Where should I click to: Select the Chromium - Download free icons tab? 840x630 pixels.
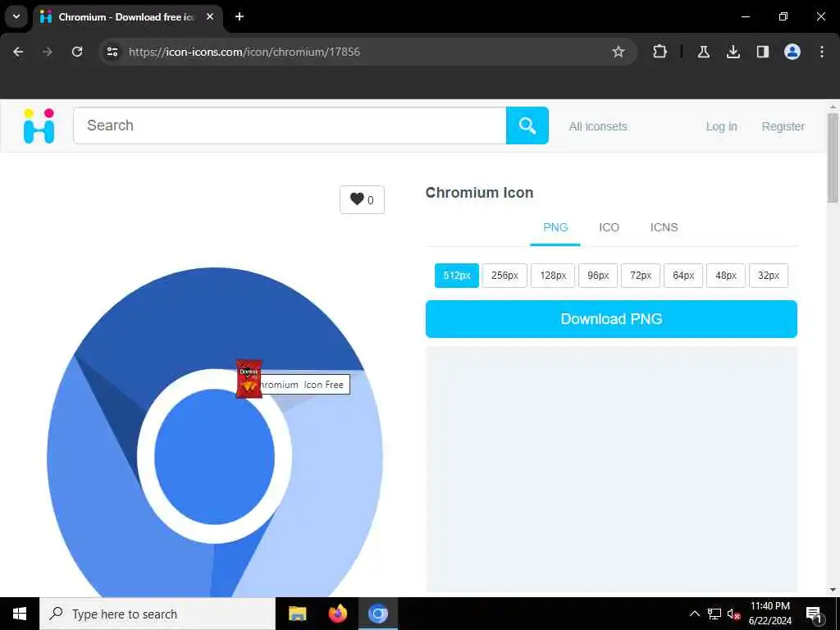click(127, 16)
